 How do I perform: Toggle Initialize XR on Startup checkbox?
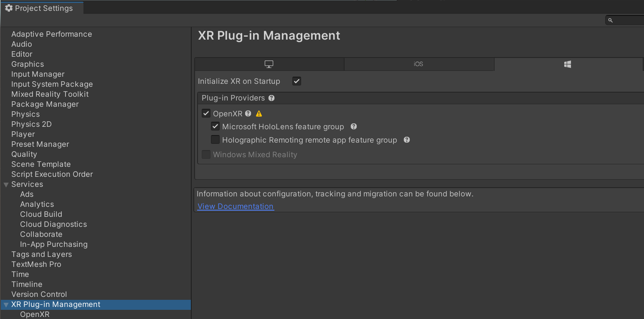pyautogui.click(x=297, y=81)
